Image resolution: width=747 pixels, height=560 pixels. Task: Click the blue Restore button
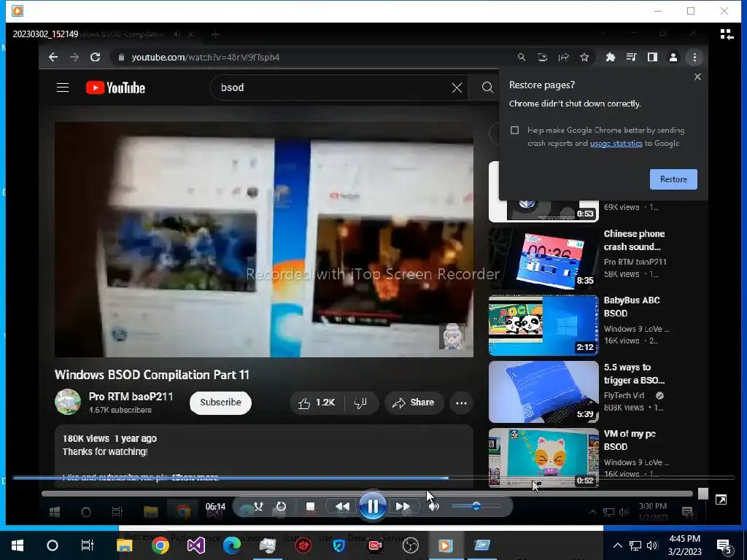coord(673,179)
